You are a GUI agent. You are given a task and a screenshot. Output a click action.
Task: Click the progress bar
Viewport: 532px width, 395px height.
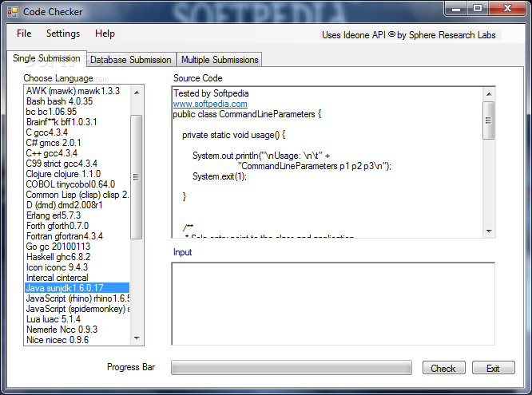click(x=292, y=368)
